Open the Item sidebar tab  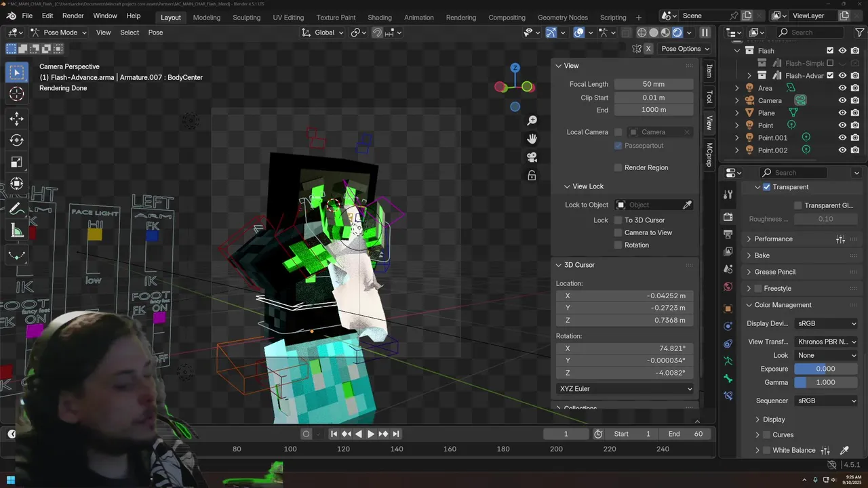709,70
